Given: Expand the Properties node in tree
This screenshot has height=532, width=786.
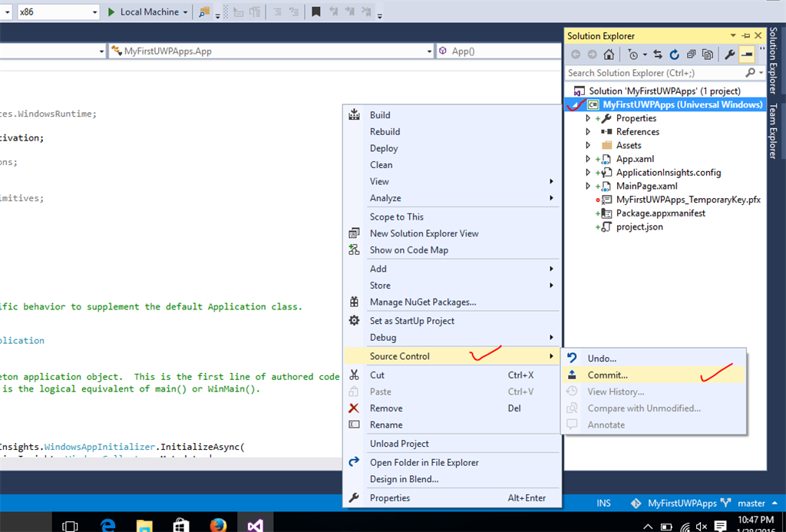Looking at the screenshot, I should pyautogui.click(x=588, y=118).
